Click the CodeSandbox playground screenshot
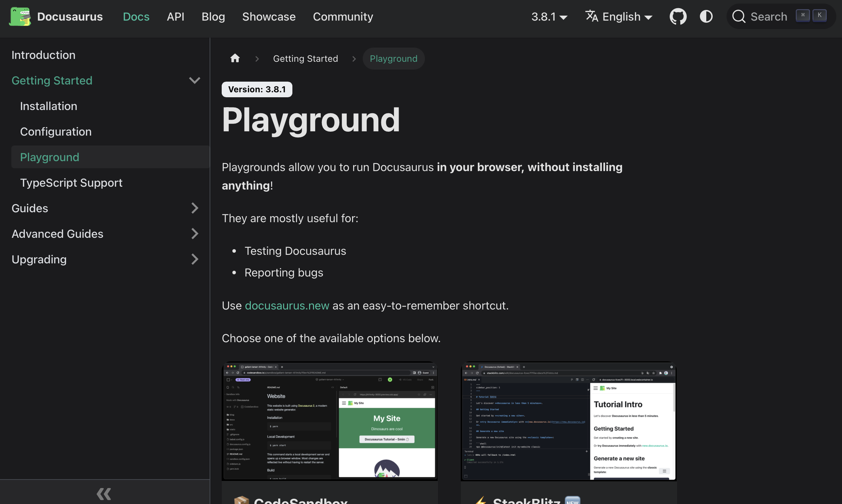The height and width of the screenshot is (504, 842). [x=329, y=421]
